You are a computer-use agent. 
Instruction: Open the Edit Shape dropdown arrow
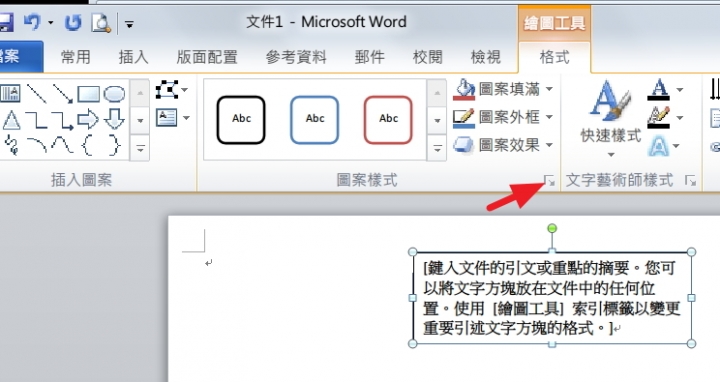click(185, 90)
